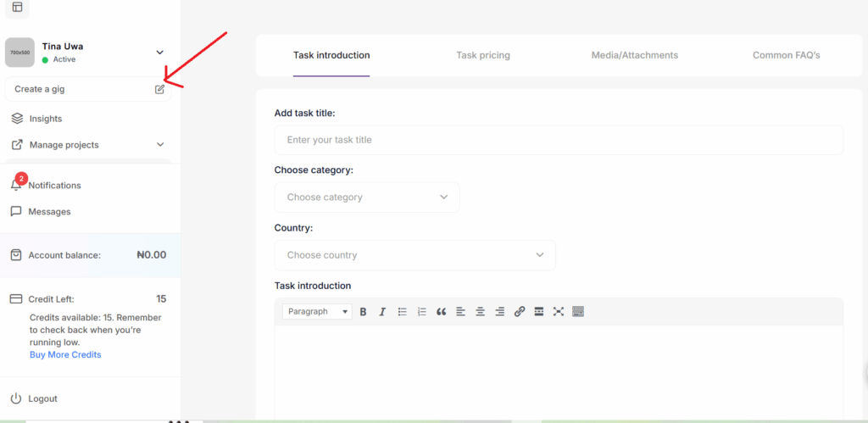Open Manage projects menu item
This screenshot has height=423, width=868.
point(64,144)
